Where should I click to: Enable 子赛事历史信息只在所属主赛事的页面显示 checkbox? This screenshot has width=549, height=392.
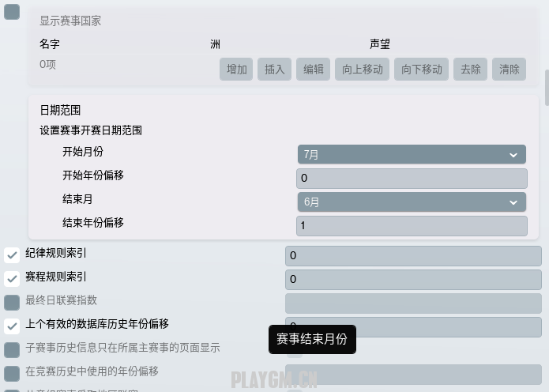pyautogui.click(x=12, y=350)
